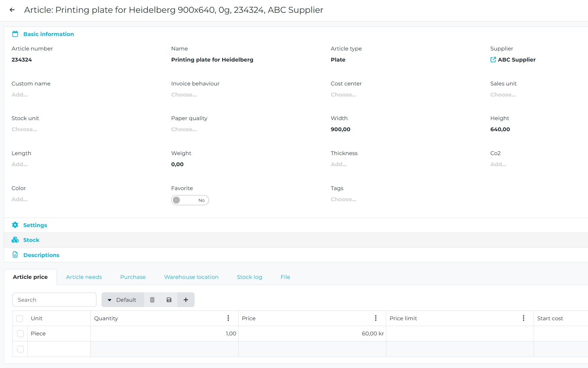The image size is (588, 368).
Task: Open Quantity column options menu
Action: pyautogui.click(x=228, y=318)
